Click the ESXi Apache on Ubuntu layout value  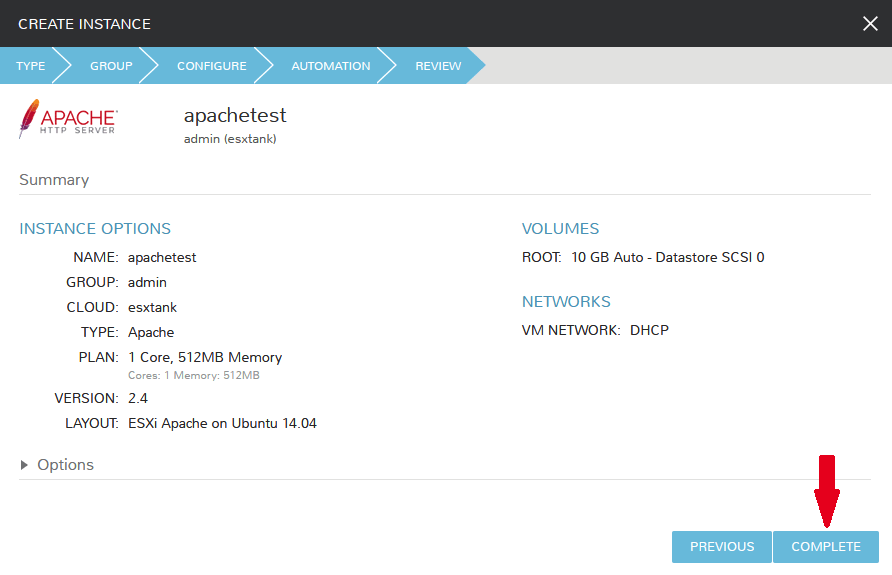point(222,423)
